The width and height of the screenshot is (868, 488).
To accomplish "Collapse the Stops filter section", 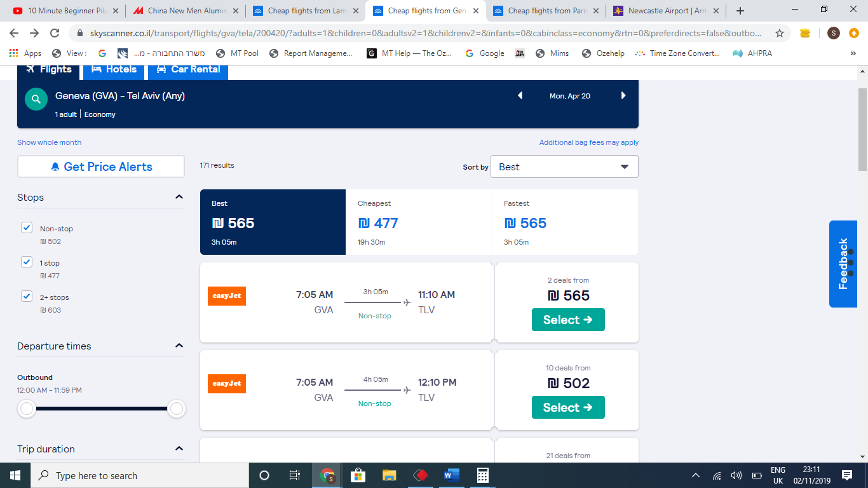I will (x=179, y=197).
